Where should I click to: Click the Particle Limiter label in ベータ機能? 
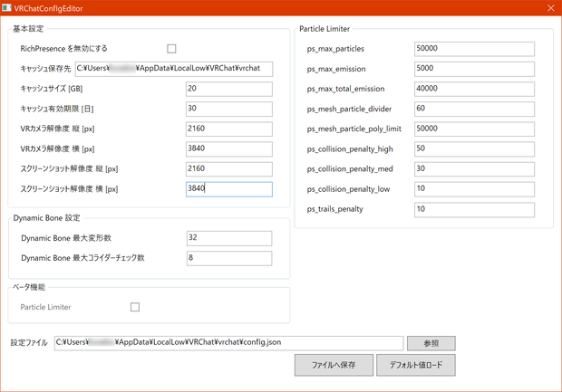[x=45, y=307]
